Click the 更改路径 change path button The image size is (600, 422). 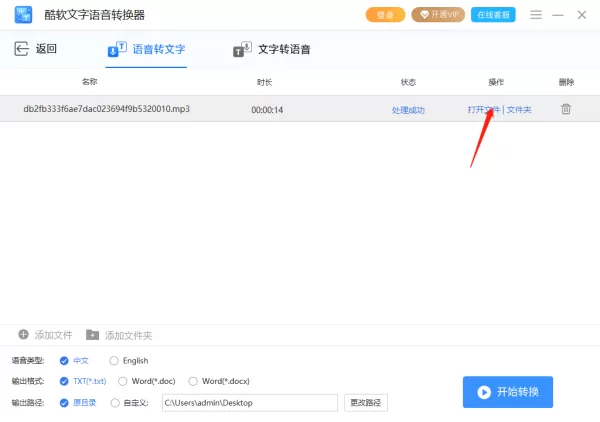366,403
